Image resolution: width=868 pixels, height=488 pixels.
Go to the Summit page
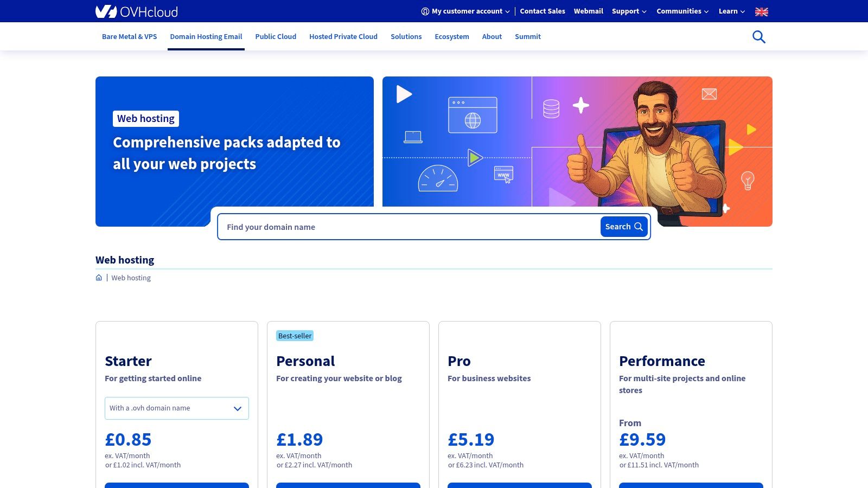coord(528,37)
